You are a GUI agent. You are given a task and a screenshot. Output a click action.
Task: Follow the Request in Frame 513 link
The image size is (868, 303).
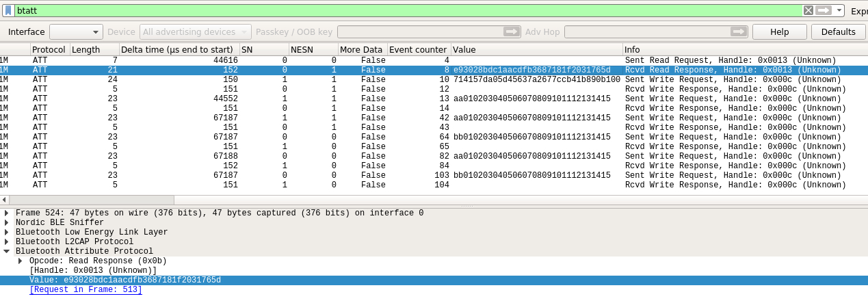[86, 290]
